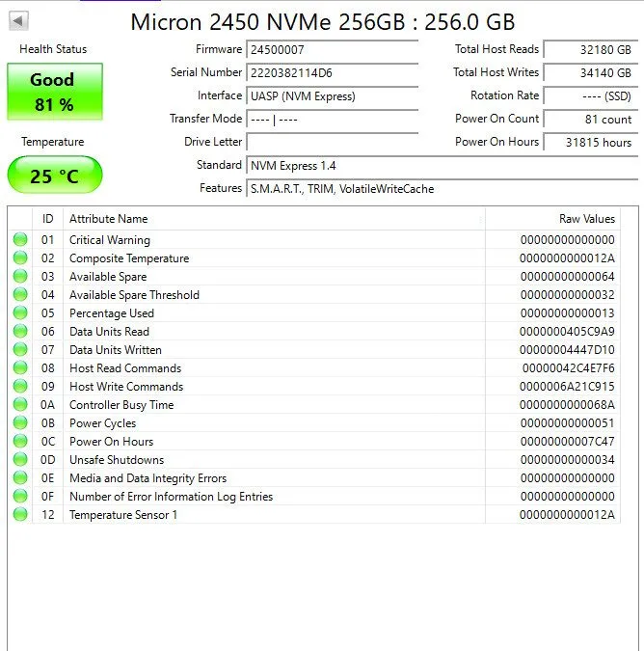Screen dimensions: 644x651
Task: Select the Composite Temperature attribute name
Action: point(129,258)
